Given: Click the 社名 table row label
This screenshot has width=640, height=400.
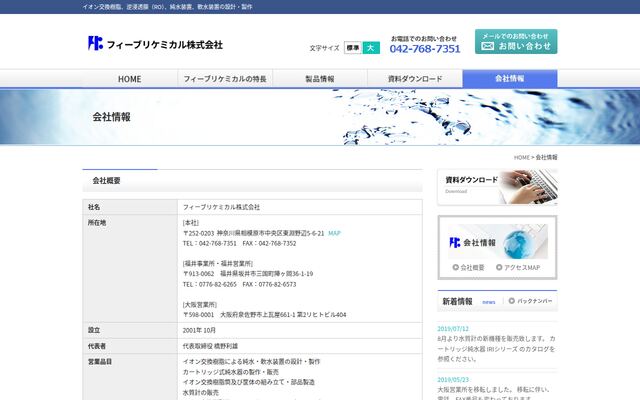Looking at the screenshot, I should click(x=94, y=207).
